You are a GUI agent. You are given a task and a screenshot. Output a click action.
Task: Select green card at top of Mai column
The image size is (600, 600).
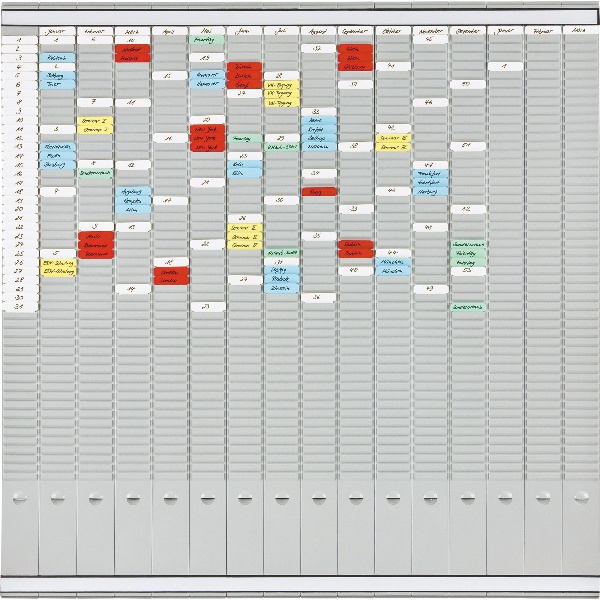(x=207, y=41)
